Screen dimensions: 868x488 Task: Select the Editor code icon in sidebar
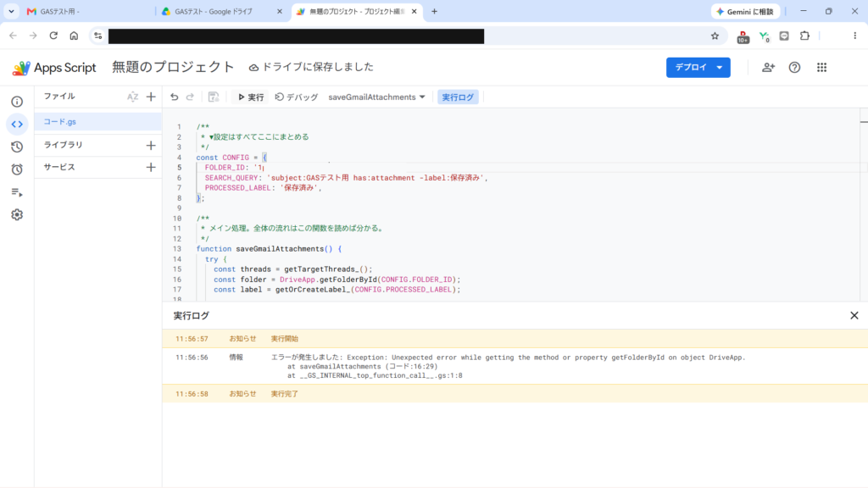(17, 125)
